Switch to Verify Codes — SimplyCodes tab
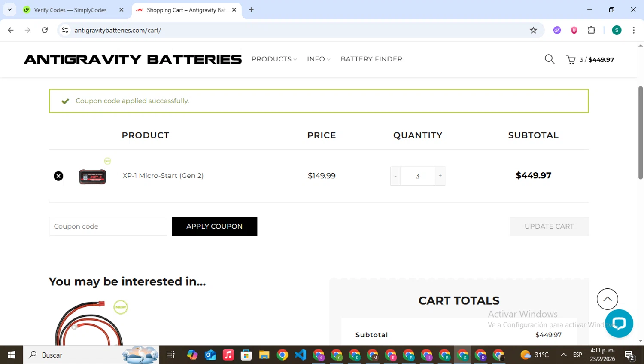Viewport: 644px width, 364px height. coord(70,10)
